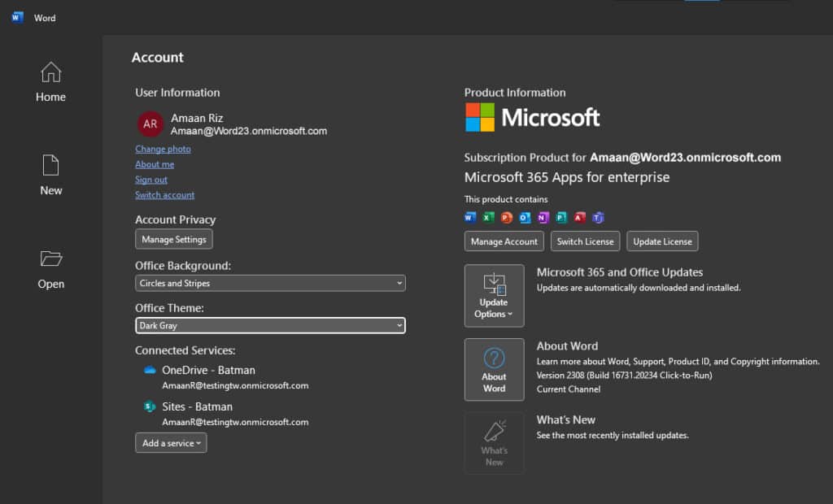Open the Office Background dropdown

[270, 283]
